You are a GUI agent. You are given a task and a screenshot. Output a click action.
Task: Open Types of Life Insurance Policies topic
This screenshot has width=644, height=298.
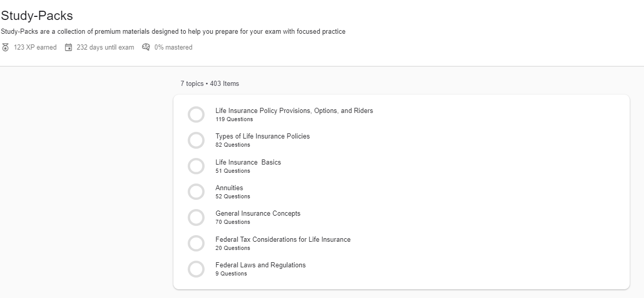(262, 136)
